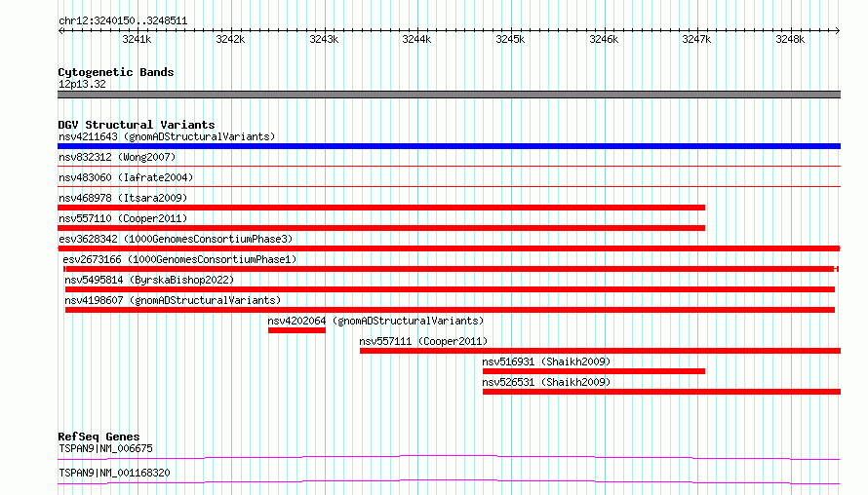
Task: Open nsv557110 (Cooper2011) variant label
Action: click(123, 218)
